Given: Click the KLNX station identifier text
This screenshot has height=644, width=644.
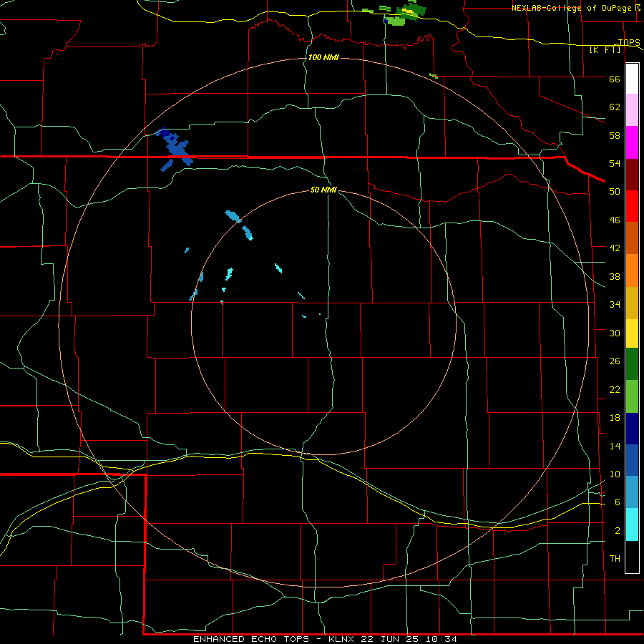Looking at the screenshot, I should tap(343, 639).
